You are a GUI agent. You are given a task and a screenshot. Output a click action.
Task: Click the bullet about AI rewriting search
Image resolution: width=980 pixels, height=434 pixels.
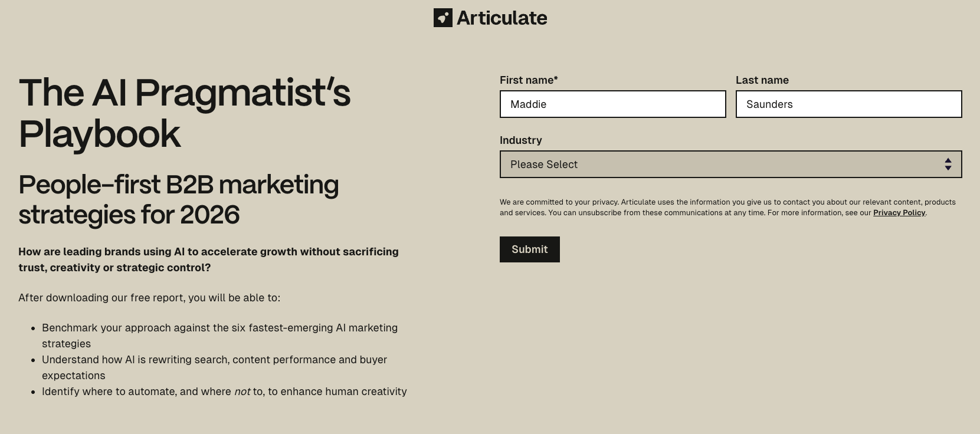click(214, 367)
